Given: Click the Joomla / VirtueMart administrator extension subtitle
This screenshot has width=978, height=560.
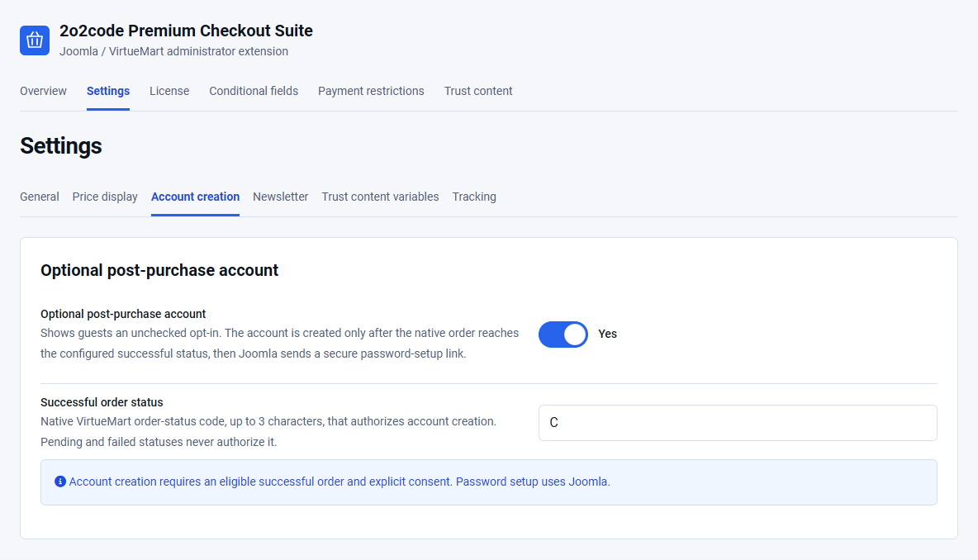Looking at the screenshot, I should (x=173, y=51).
